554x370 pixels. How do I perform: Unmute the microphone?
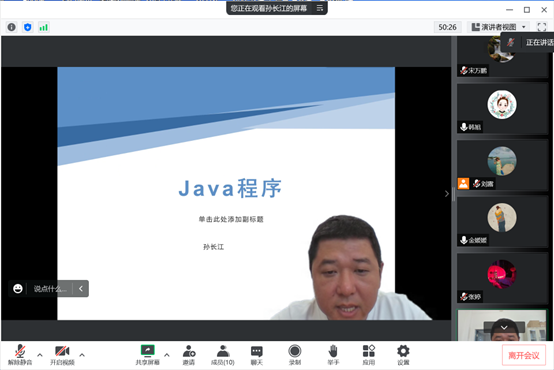tap(20, 355)
